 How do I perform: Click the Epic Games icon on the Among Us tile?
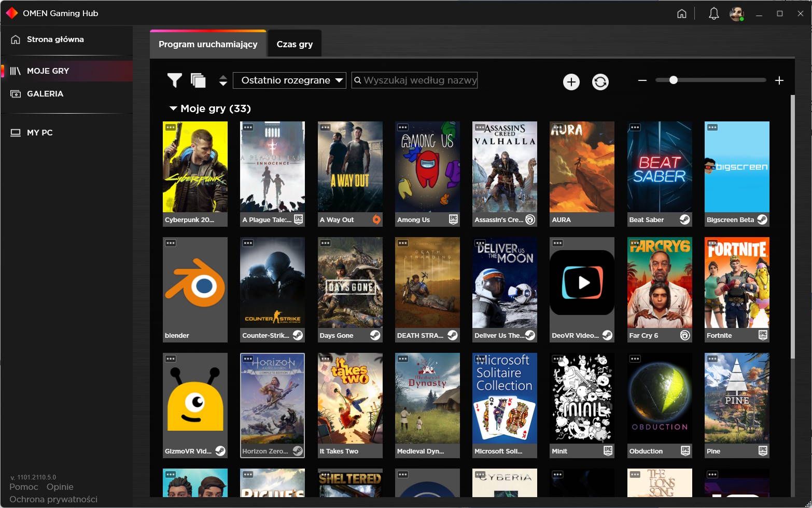click(453, 219)
